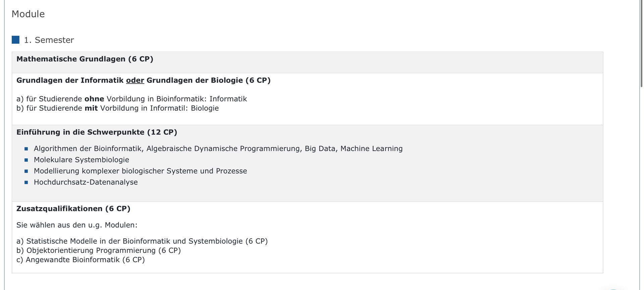Click the Mathematische Grundlagen (6 CP) row
The image size is (644, 290).
pos(85,59)
